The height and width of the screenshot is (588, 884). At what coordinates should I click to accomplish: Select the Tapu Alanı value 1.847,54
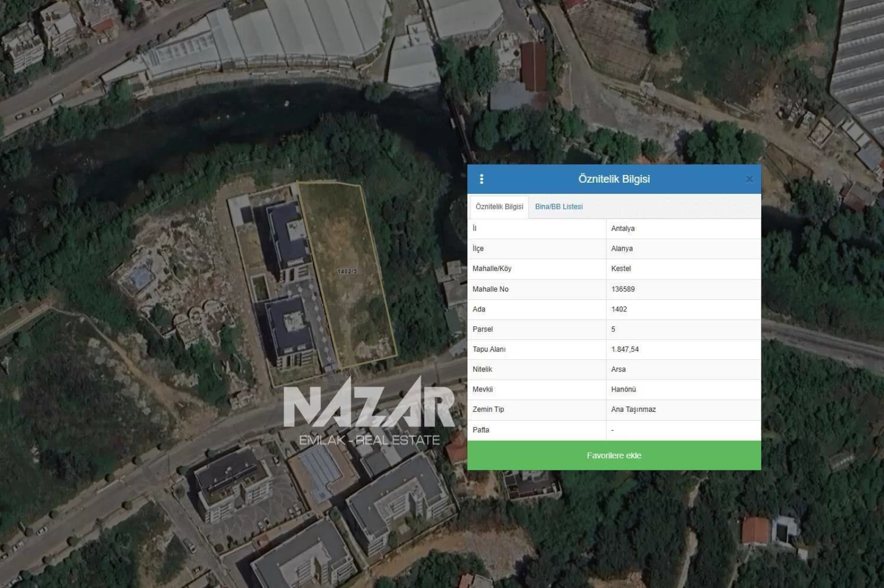625,349
